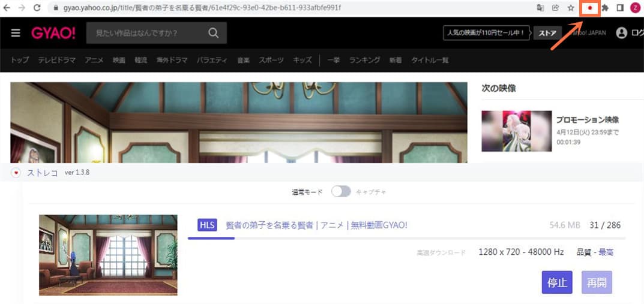
Task: Click the download progress bar
Action: pos(406,238)
